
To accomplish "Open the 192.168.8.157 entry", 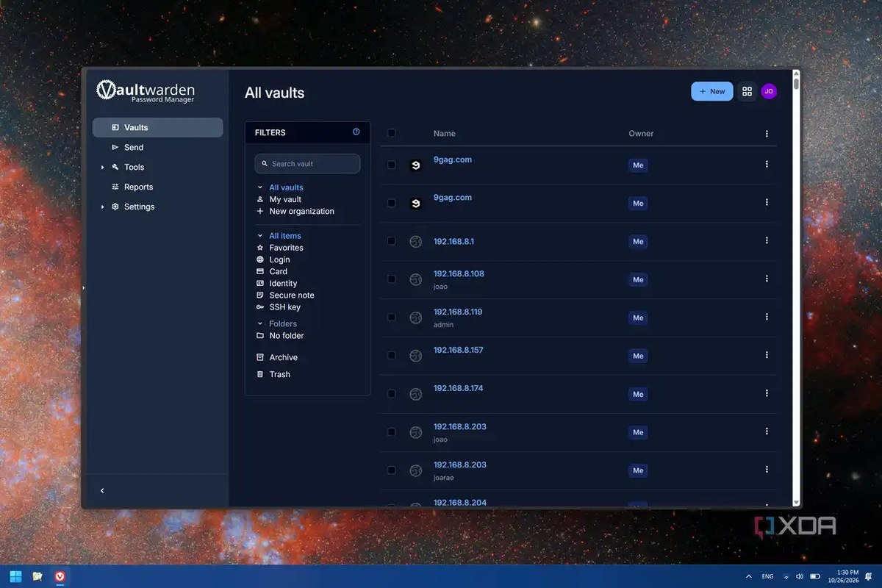I will point(459,350).
